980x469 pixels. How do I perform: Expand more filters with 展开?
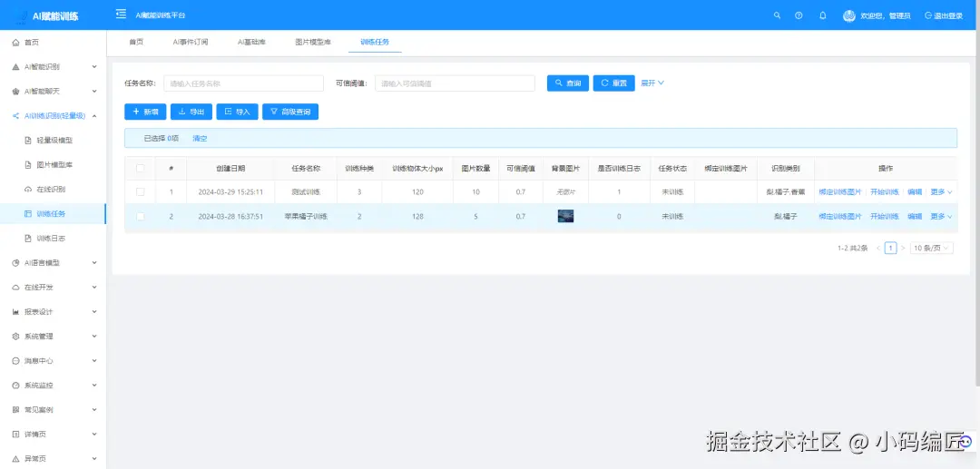pos(652,83)
